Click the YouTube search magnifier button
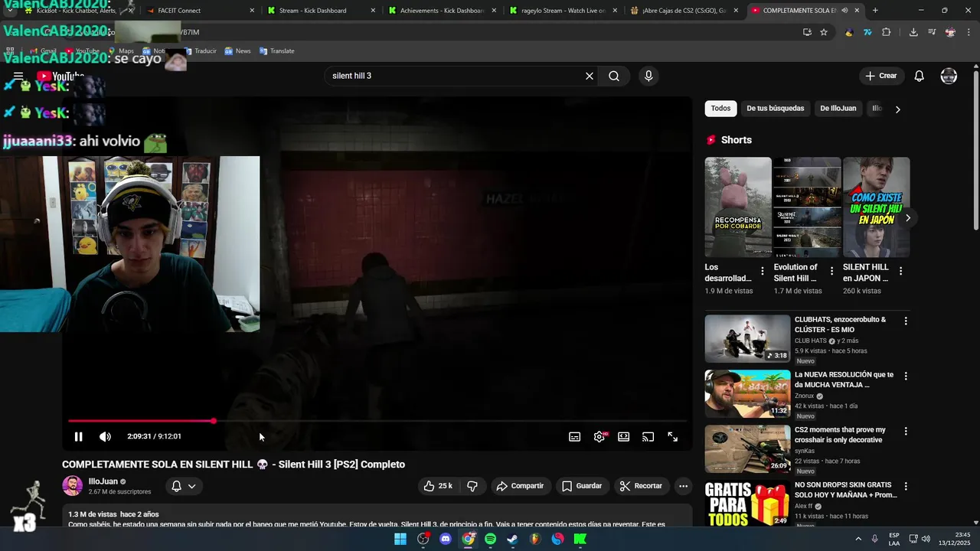Image resolution: width=980 pixels, height=551 pixels. point(614,76)
